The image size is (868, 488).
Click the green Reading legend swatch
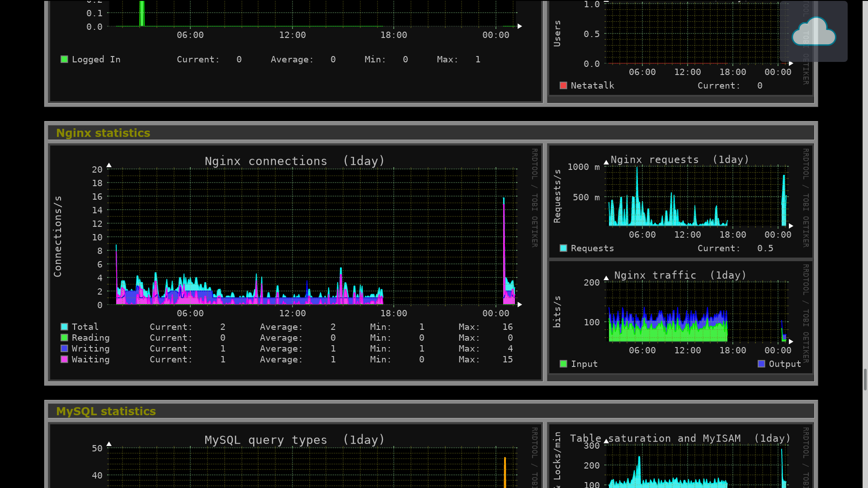pyautogui.click(x=64, y=338)
